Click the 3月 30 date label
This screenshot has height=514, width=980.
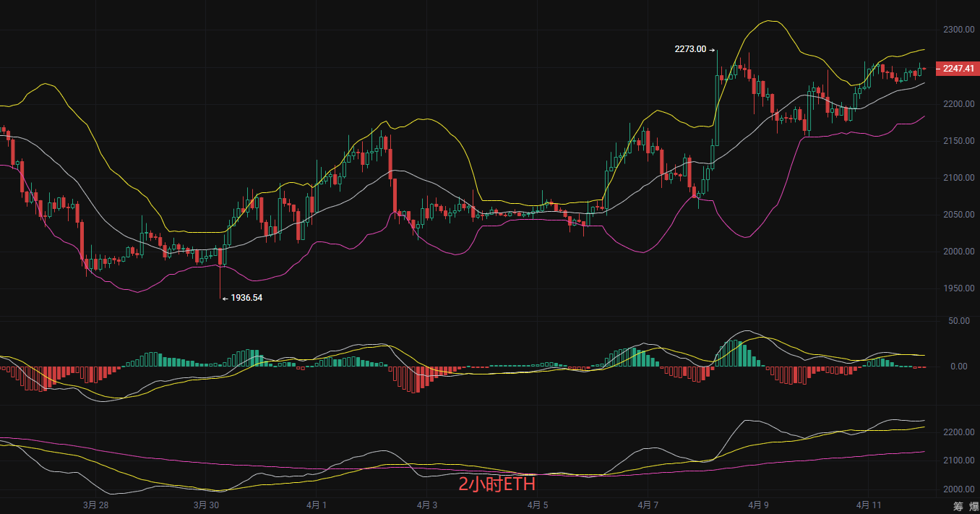pos(207,505)
